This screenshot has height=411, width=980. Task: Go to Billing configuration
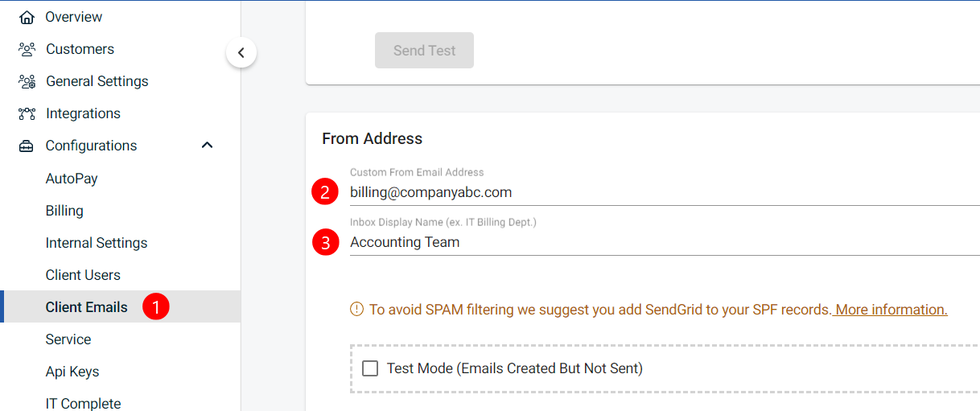point(64,211)
